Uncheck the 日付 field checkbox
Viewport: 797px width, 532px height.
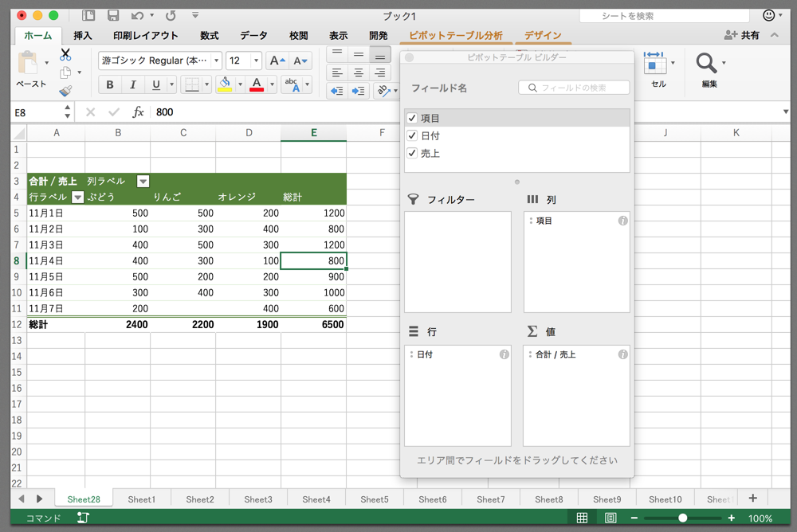pyautogui.click(x=412, y=135)
